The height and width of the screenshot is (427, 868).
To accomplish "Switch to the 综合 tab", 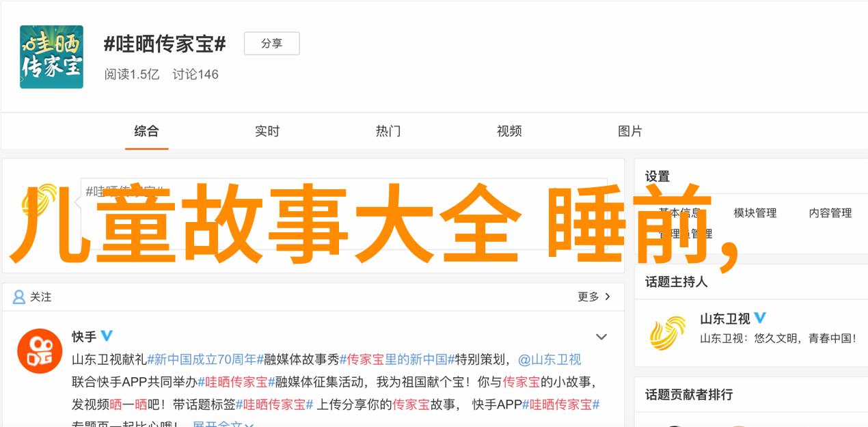I will 146,131.
